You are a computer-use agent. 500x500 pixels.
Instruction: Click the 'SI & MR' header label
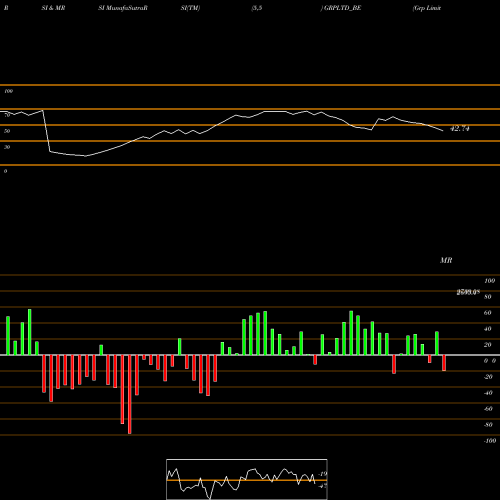click(53, 8)
